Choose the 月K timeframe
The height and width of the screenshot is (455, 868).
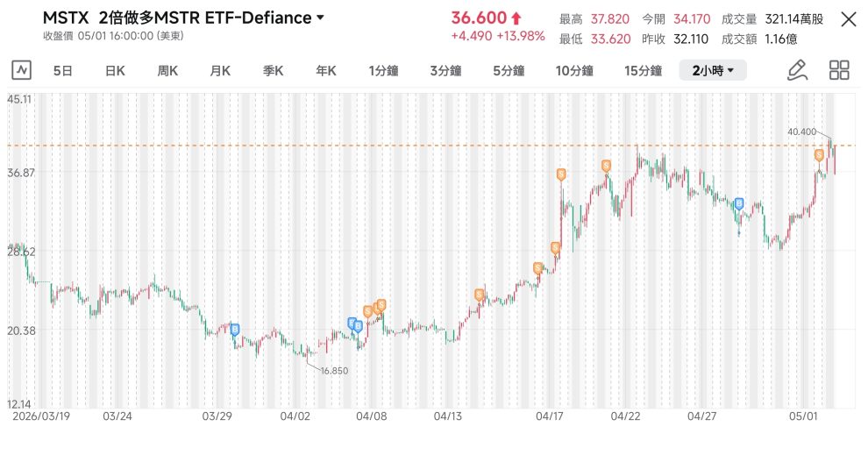[220, 71]
